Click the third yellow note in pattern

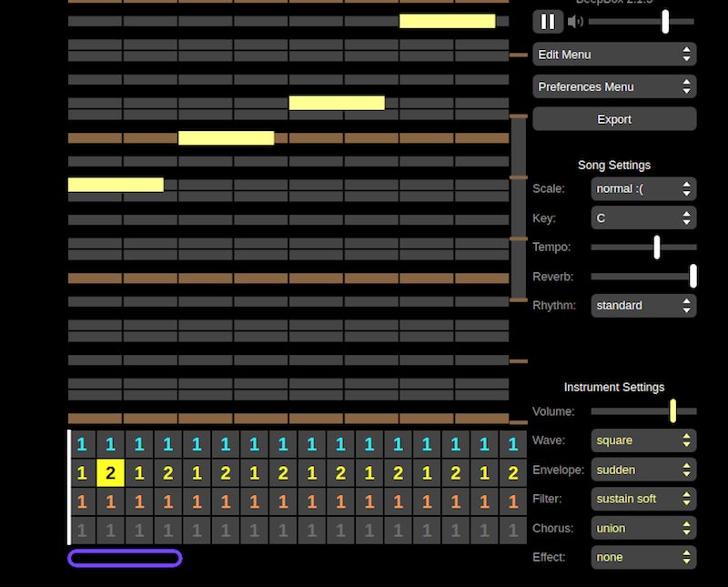pyautogui.click(x=337, y=103)
